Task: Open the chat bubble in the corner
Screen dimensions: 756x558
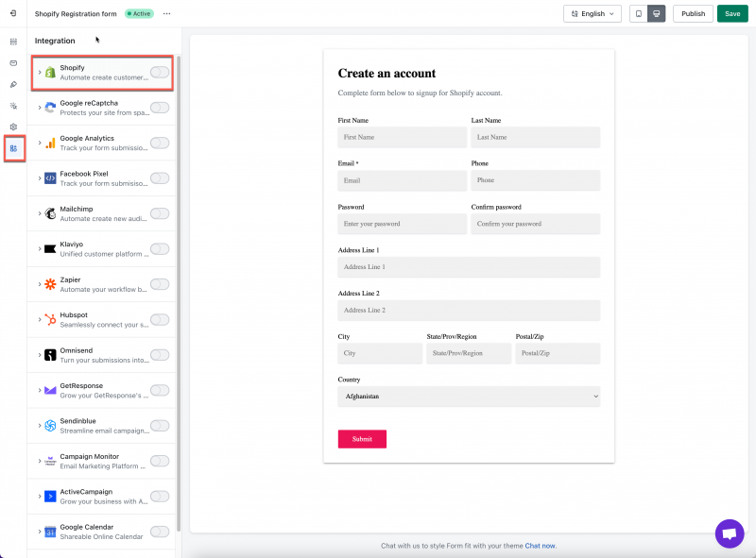Action: click(x=730, y=533)
